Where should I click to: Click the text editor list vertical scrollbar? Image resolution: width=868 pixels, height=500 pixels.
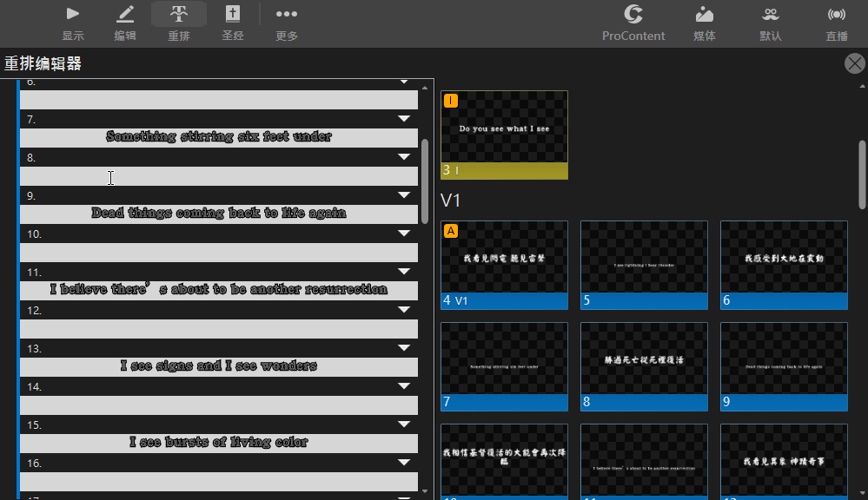pos(425,181)
